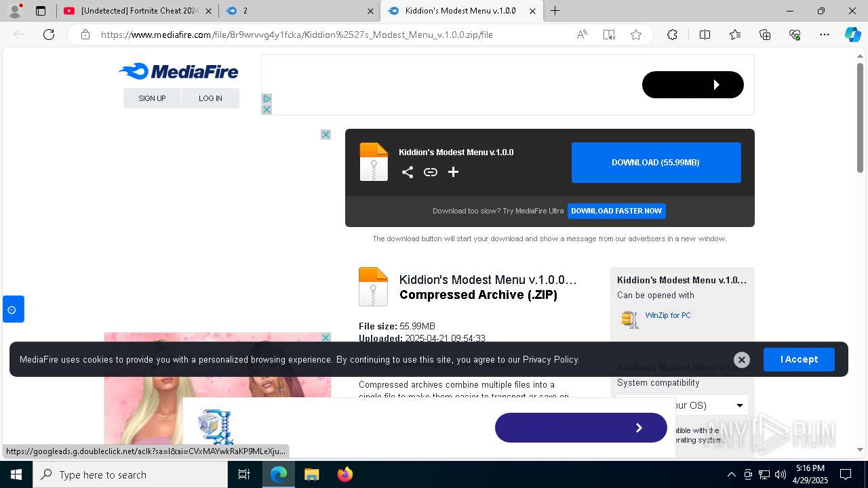Click the SIGN UP button
The height and width of the screenshot is (488, 868).
click(x=152, y=98)
